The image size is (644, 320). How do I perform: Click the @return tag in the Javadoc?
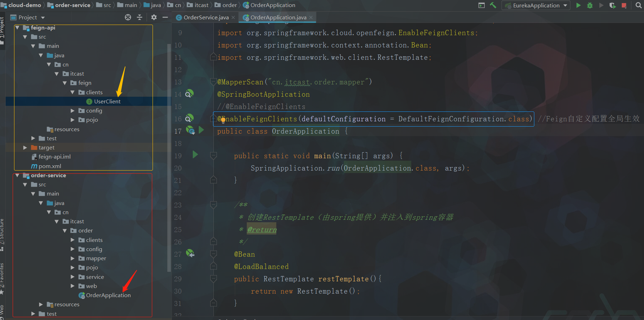[x=262, y=230]
